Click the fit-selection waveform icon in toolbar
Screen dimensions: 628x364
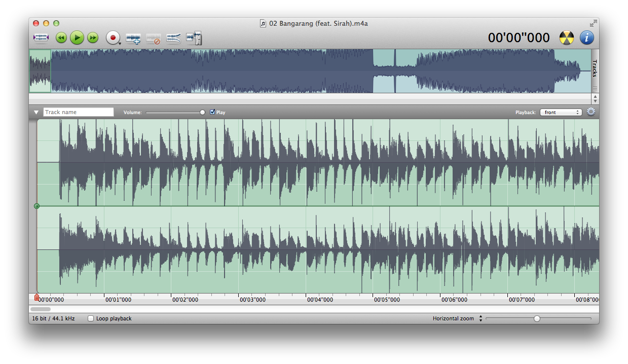[41, 38]
